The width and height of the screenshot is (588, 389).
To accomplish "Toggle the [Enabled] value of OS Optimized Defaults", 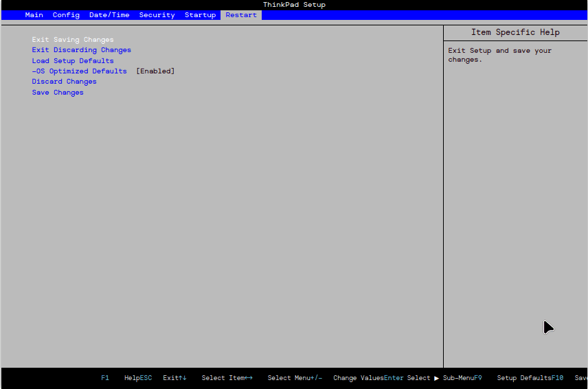I will [x=155, y=71].
